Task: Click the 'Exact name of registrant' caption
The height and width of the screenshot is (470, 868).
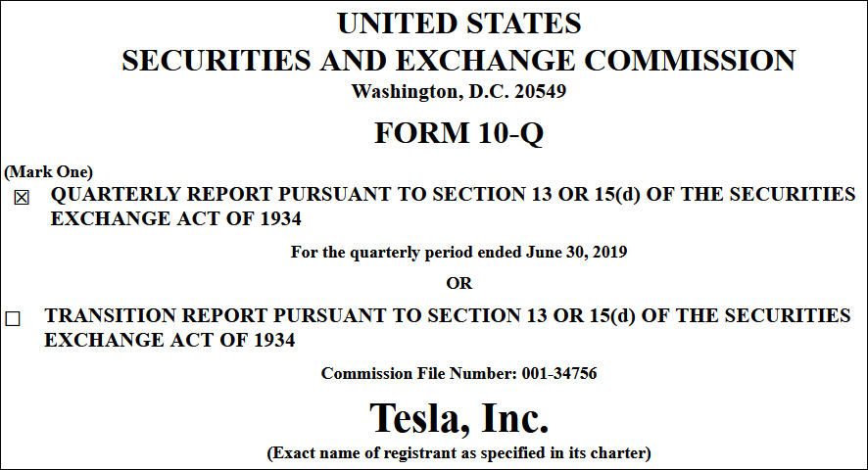Action: point(458,453)
